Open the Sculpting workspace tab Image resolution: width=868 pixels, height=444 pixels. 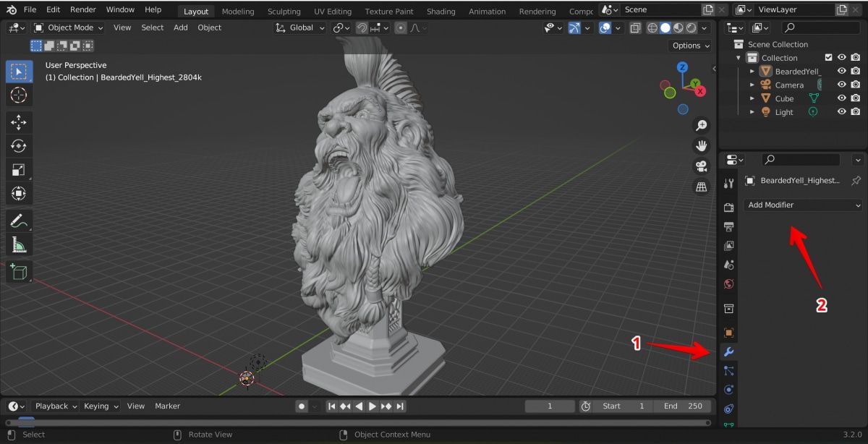284,11
